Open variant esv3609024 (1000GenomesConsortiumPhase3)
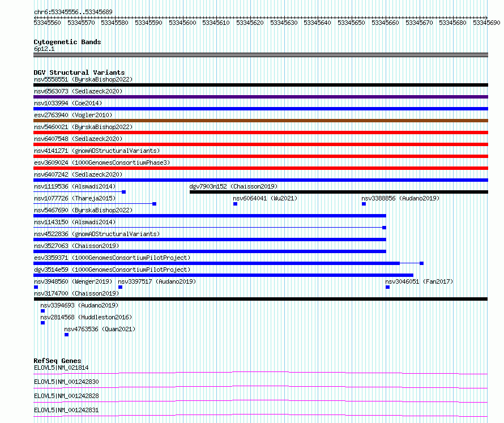The height and width of the screenshot is (423, 504). pyautogui.click(x=102, y=163)
